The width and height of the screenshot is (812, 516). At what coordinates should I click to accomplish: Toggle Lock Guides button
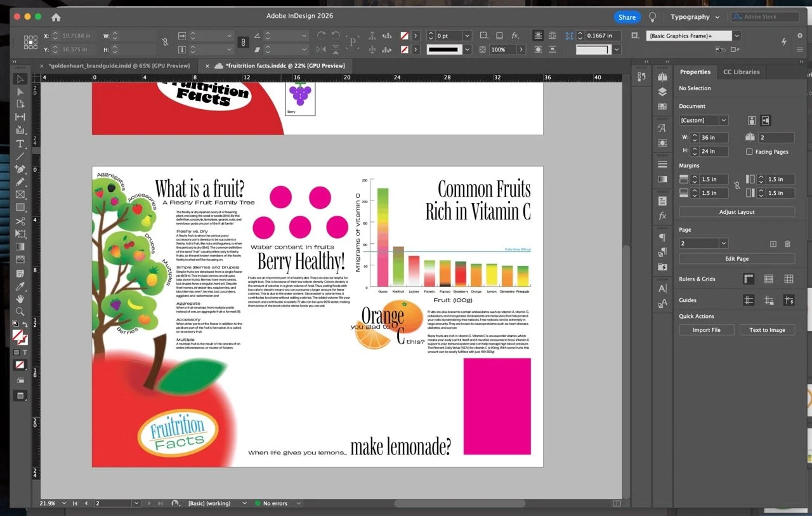[x=768, y=300]
